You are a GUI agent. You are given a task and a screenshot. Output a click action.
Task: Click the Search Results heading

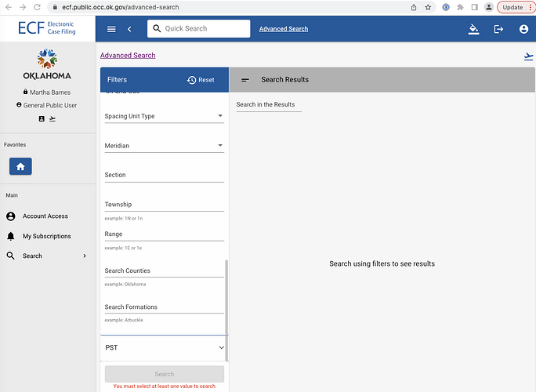click(x=284, y=80)
